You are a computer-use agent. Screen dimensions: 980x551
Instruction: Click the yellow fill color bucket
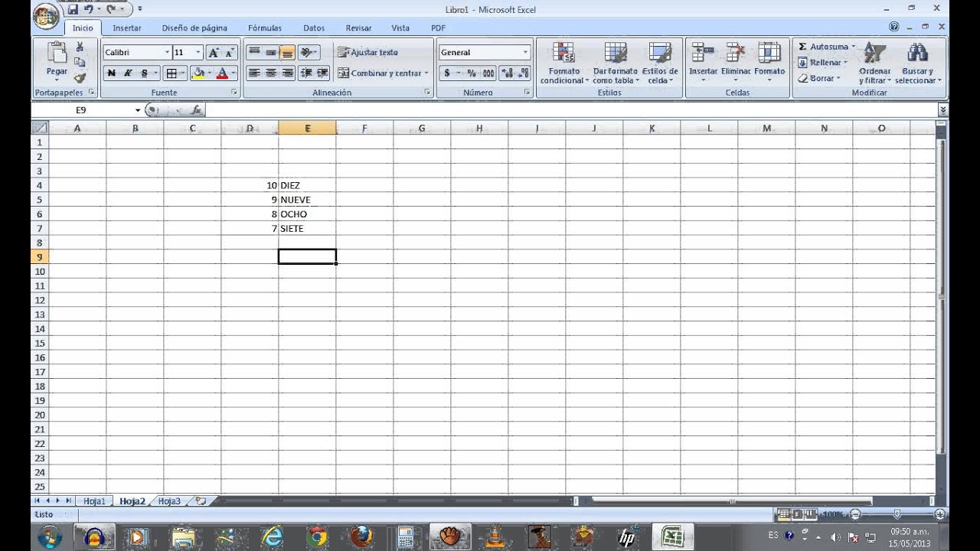[198, 73]
